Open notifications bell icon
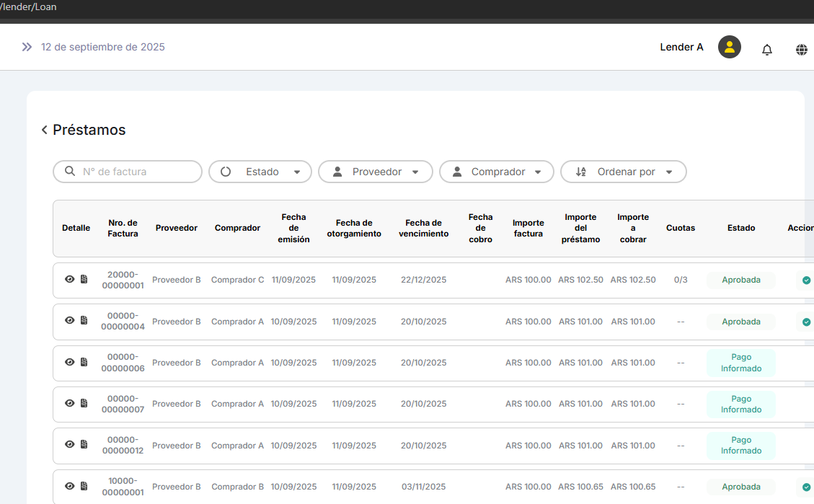Image resolution: width=814 pixels, height=504 pixels. coord(766,49)
